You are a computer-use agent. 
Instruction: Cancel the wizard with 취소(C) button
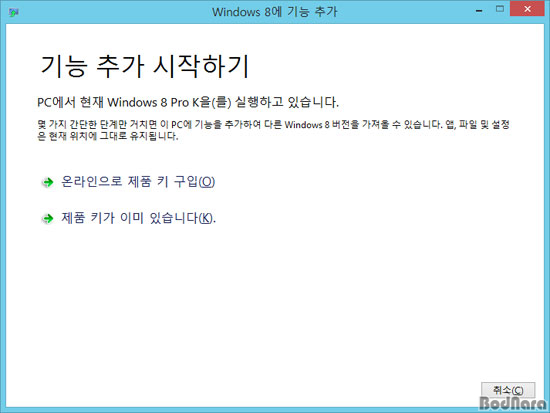click(x=508, y=389)
